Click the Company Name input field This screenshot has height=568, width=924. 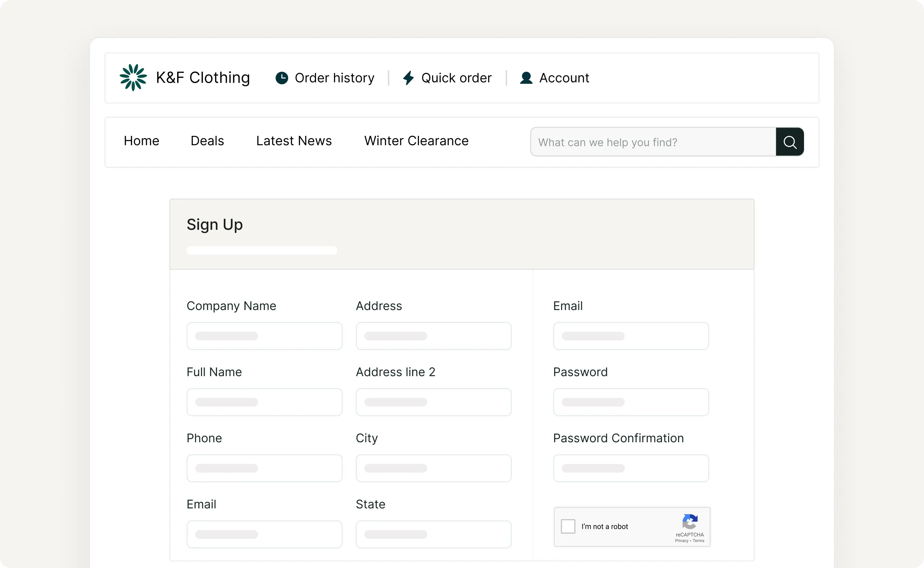click(264, 336)
